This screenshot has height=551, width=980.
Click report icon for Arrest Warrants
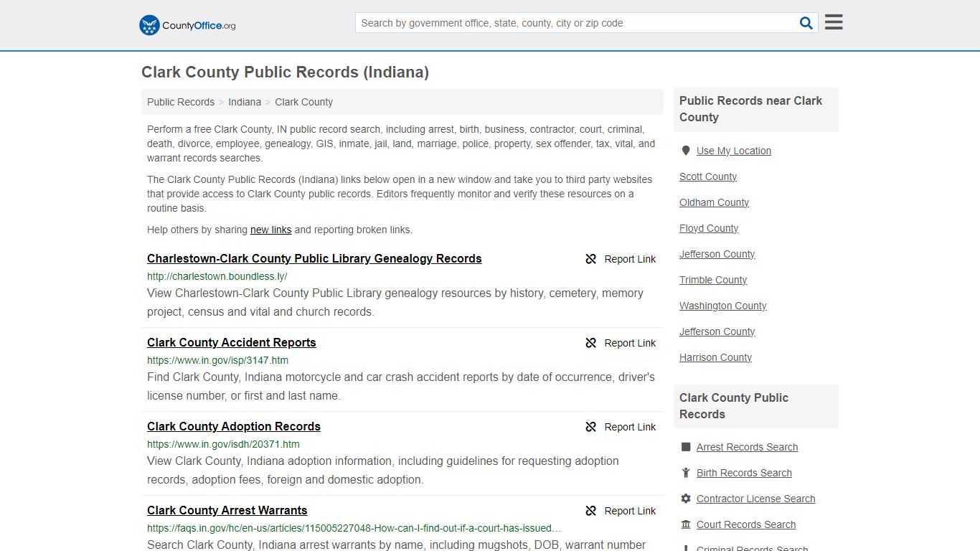pyautogui.click(x=590, y=511)
